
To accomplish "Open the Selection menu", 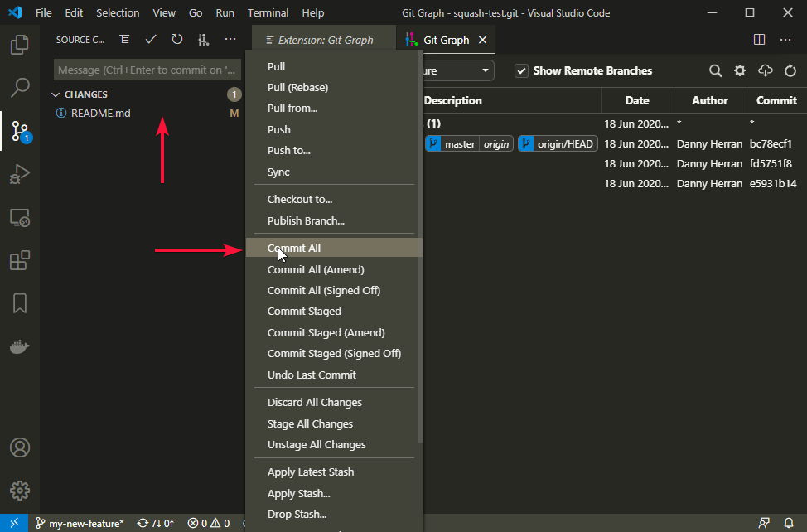I will click(118, 13).
